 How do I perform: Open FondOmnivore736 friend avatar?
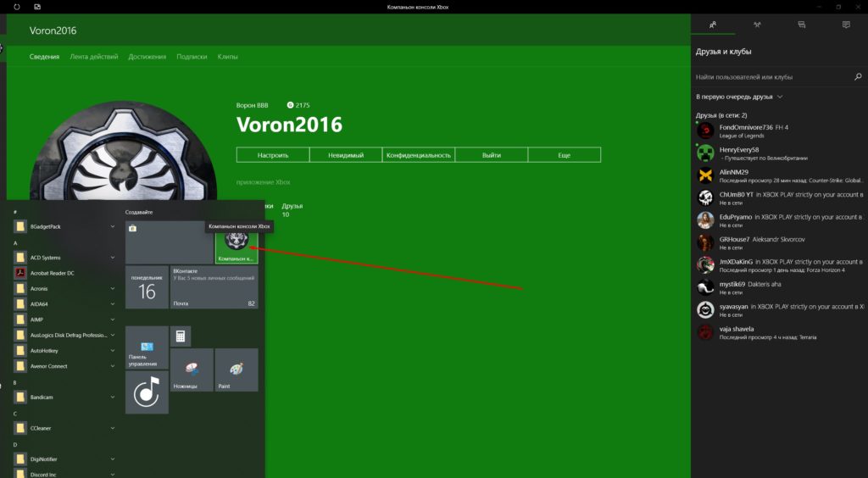[x=705, y=131]
